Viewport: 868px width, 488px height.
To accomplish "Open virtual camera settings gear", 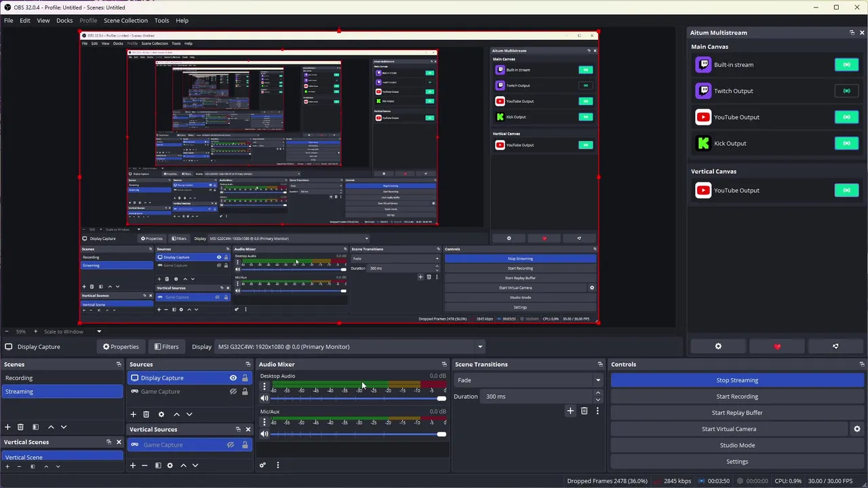I will (x=856, y=429).
